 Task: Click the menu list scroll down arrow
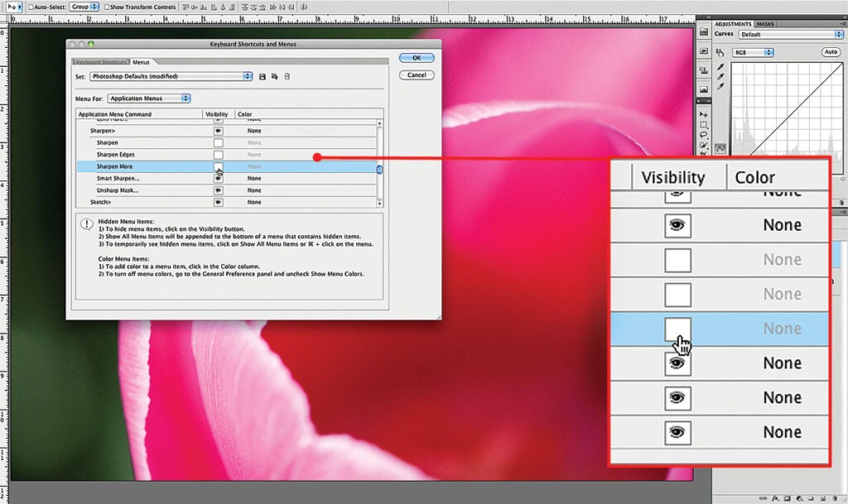click(x=379, y=204)
